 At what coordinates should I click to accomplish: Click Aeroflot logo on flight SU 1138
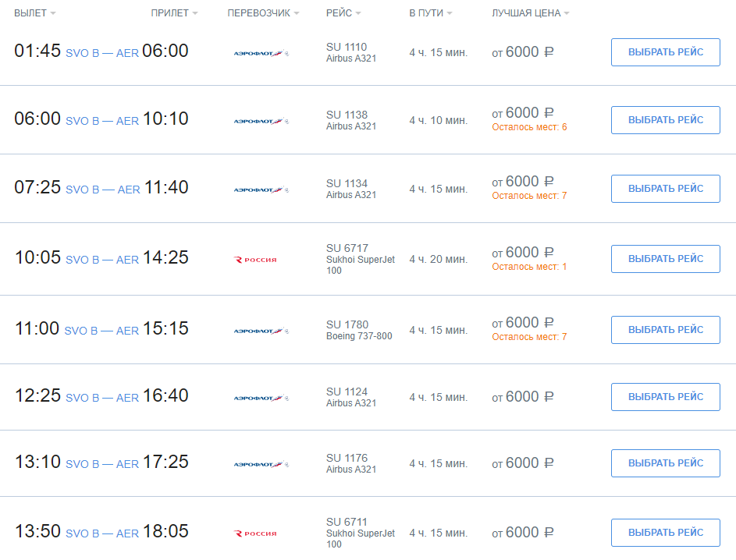pyautogui.click(x=261, y=122)
